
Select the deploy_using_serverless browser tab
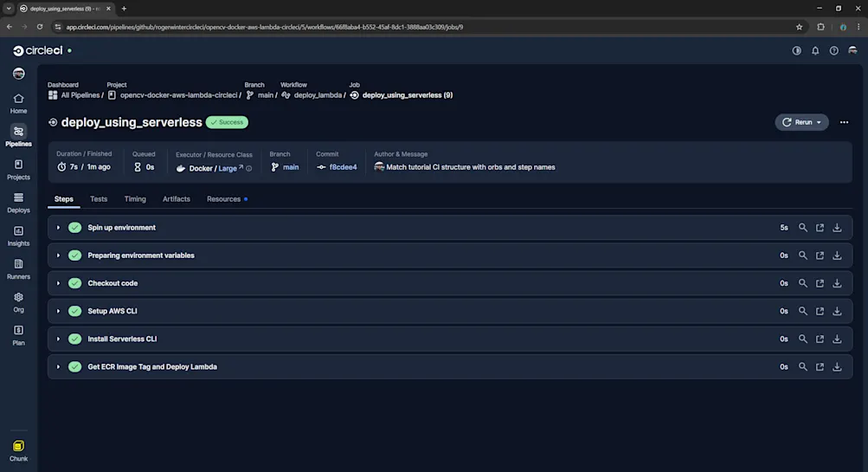pos(65,9)
